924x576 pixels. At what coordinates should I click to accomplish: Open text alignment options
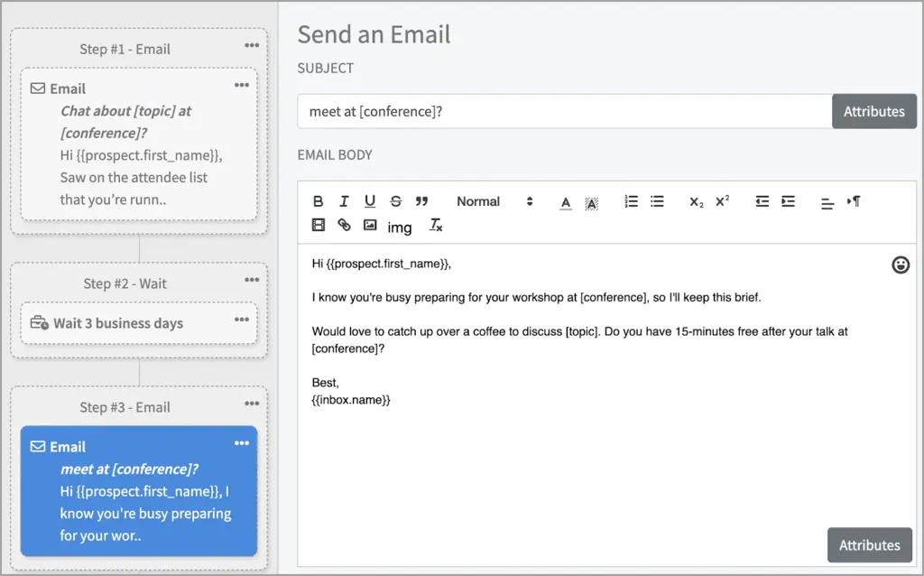click(x=827, y=203)
